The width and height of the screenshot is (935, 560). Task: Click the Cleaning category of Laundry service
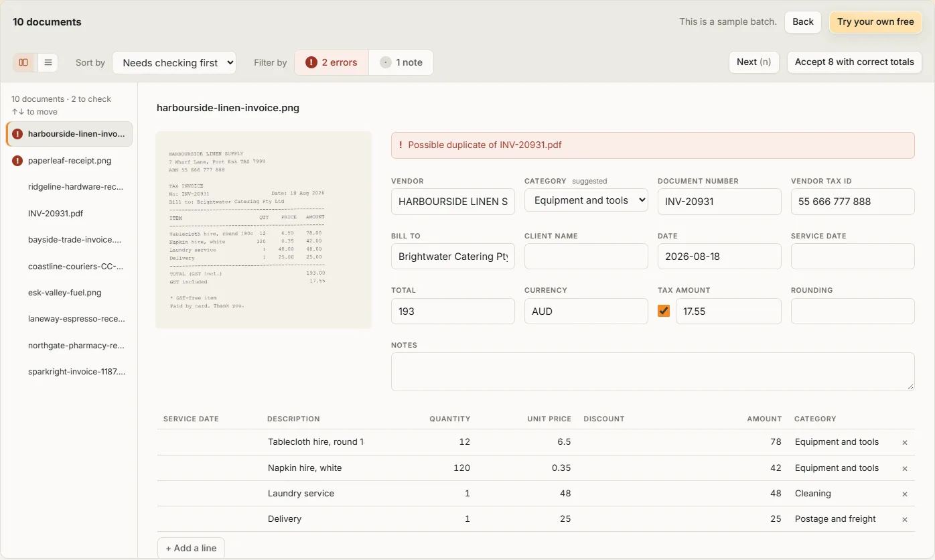[x=813, y=494]
